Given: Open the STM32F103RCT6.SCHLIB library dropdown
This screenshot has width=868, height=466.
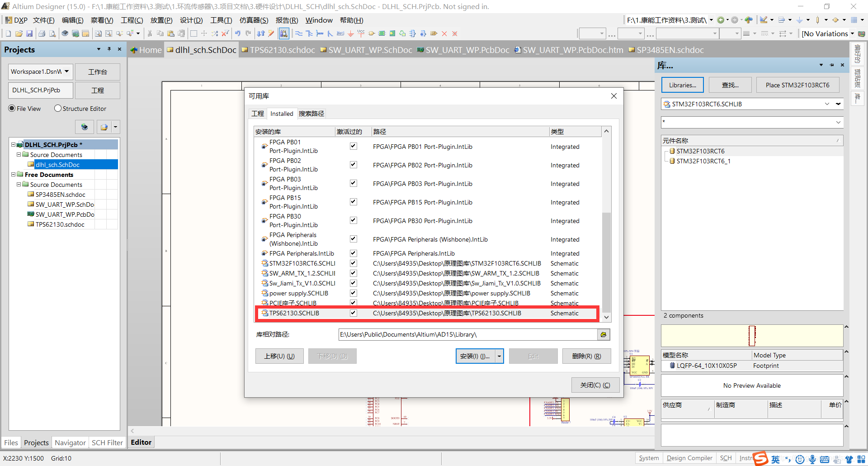Looking at the screenshot, I should (827, 104).
